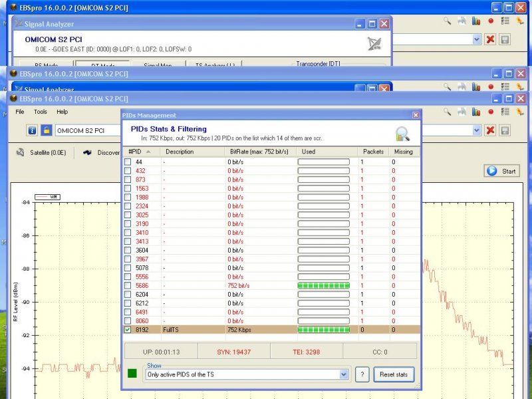Enable the checkbox for PID 5686
Viewport: 532px width, 399px height.
tap(128, 285)
